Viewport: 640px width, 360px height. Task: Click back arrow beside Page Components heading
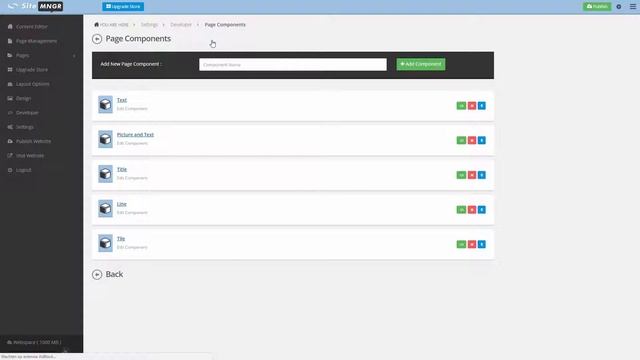97,39
